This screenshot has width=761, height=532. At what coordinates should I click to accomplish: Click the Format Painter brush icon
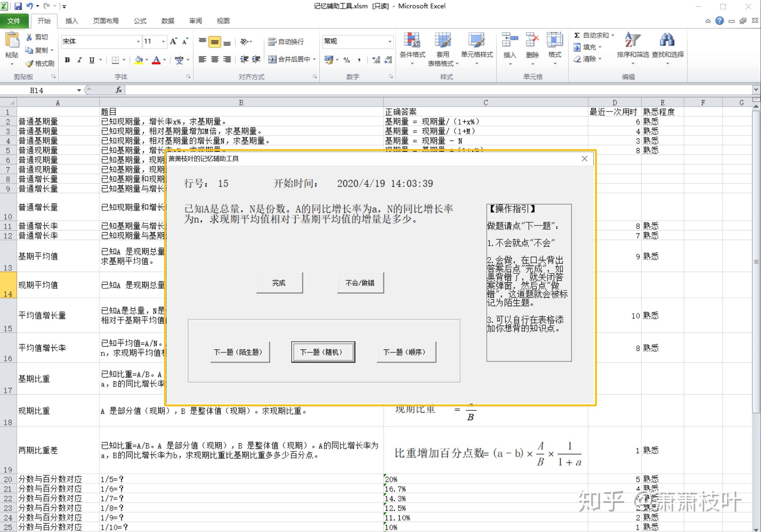tap(29, 64)
